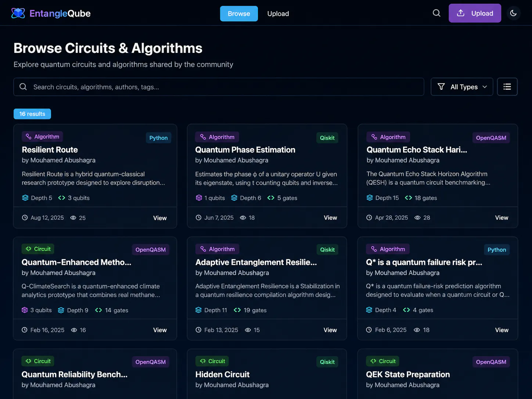The width and height of the screenshot is (532, 399).
Task: Toggle dark mode with the moon icon
Action: 513,13
